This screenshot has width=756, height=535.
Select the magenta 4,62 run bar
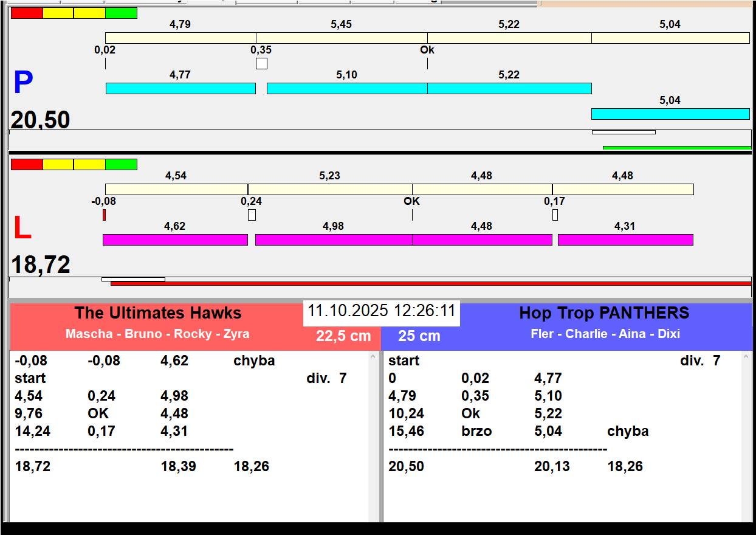point(175,240)
